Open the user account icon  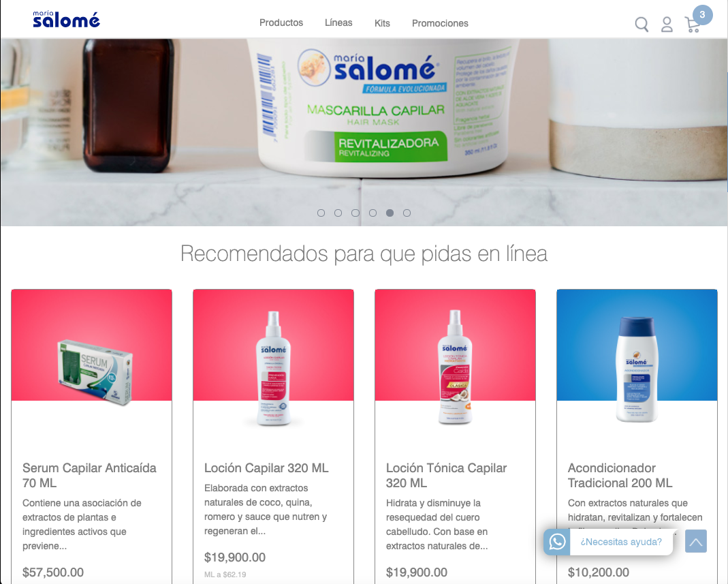[667, 24]
